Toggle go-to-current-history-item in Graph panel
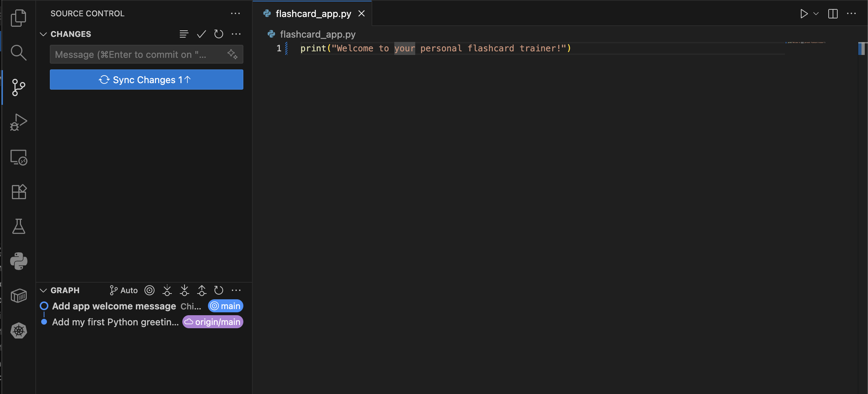Image resolution: width=868 pixels, height=394 pixels. click(149, 290)
